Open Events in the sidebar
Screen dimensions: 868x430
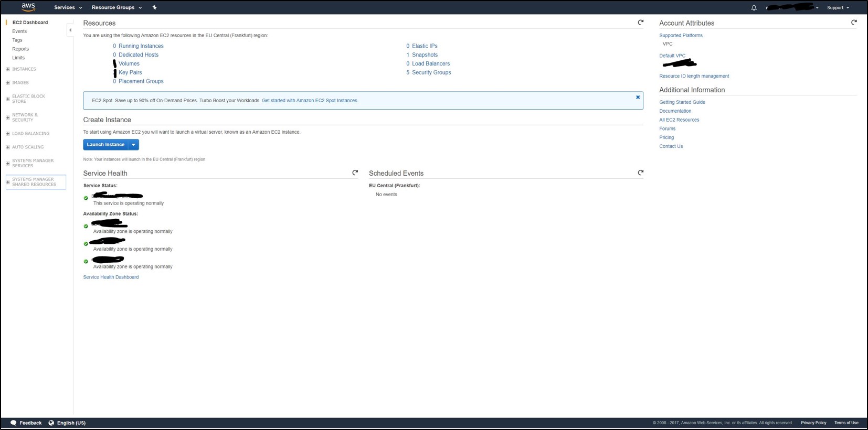click(19, 31)
